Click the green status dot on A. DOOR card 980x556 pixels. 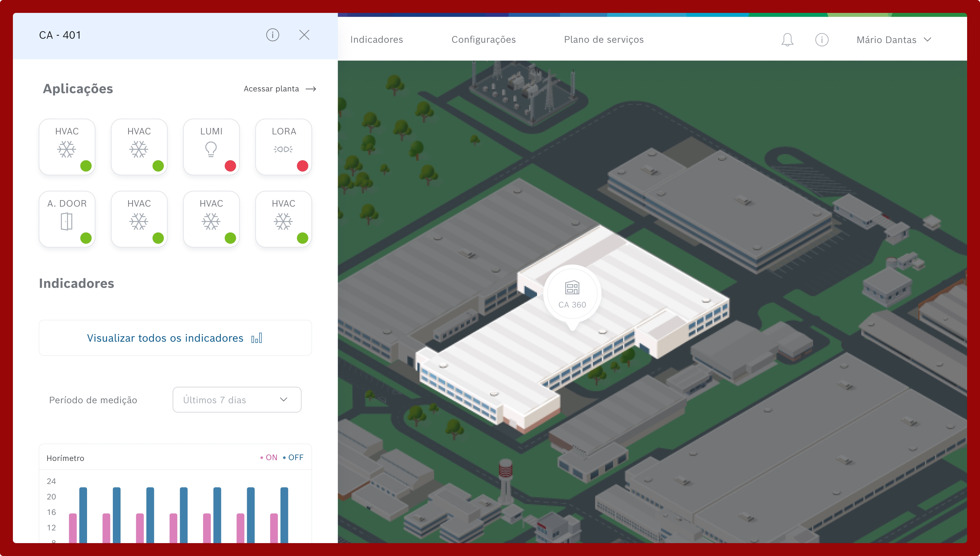[x=86, y=238]
